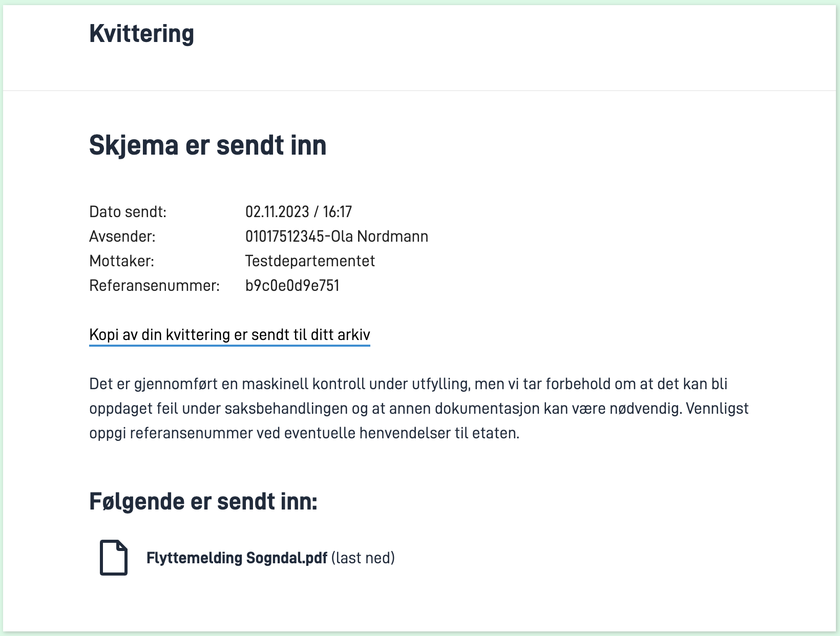840x636 pixels.
Task: Select the sent date 02.11.2023
Action: point(277,212)
